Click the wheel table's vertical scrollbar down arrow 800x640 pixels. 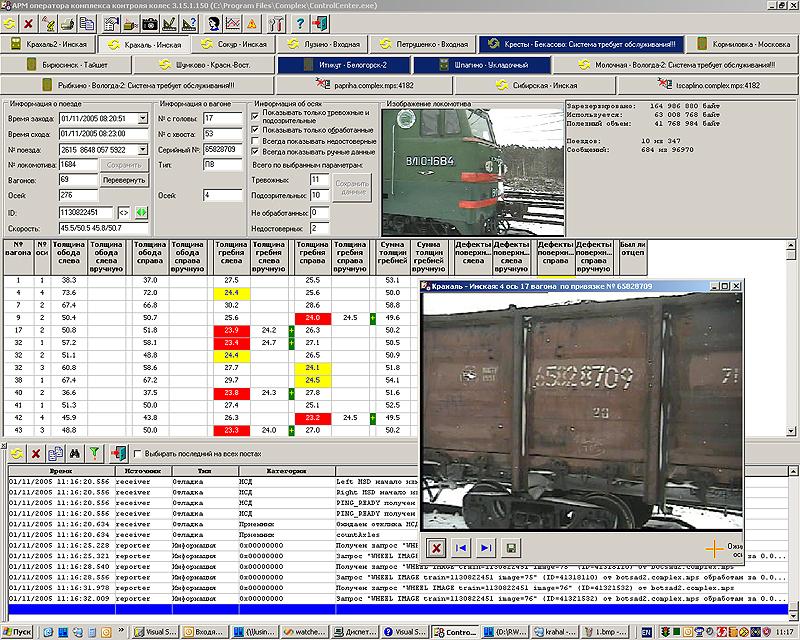click(791, 431)
